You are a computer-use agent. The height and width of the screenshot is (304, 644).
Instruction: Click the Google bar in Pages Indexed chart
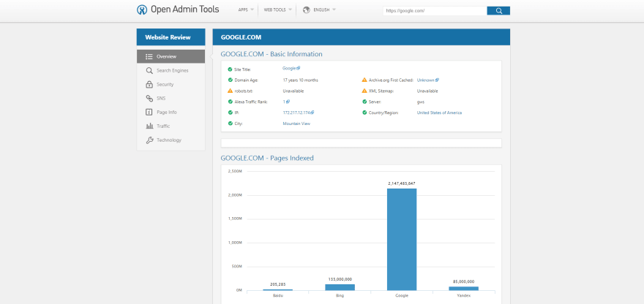click(x=402, y=240)
